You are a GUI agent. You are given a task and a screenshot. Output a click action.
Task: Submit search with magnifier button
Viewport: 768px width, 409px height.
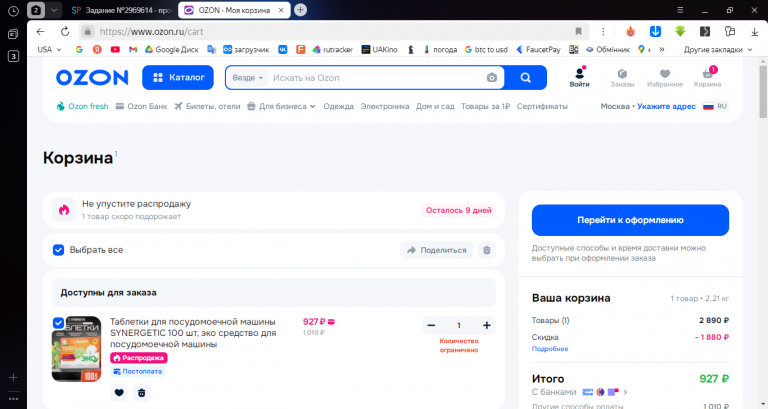coord(526,78)
